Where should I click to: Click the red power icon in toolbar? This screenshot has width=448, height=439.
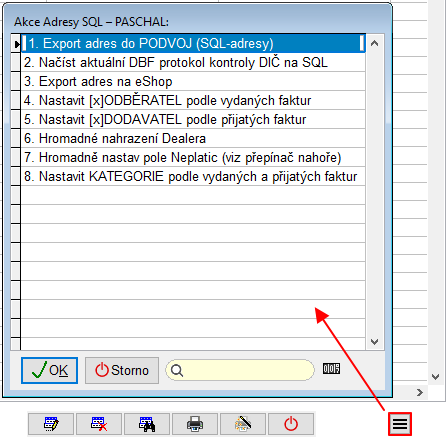[x=291, y=424]
